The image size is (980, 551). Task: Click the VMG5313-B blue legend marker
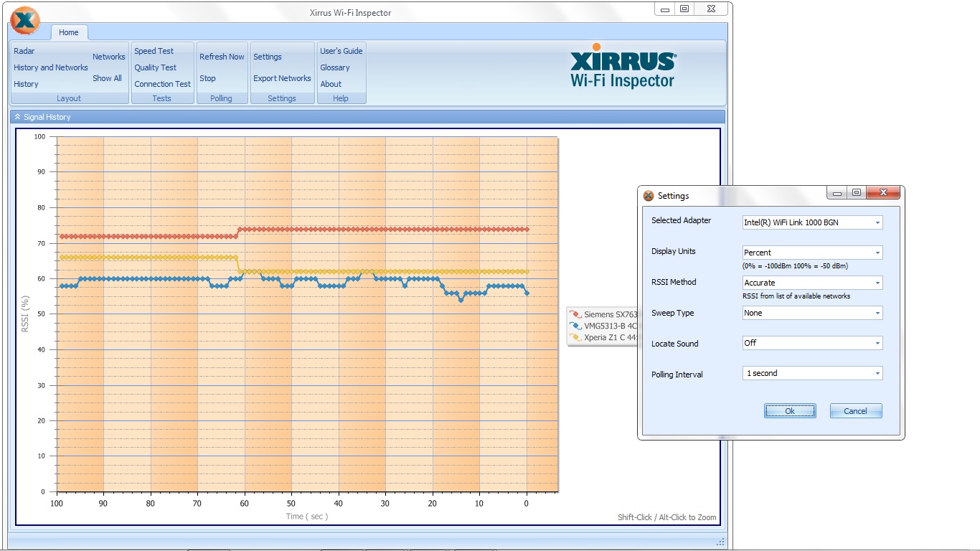575,326
